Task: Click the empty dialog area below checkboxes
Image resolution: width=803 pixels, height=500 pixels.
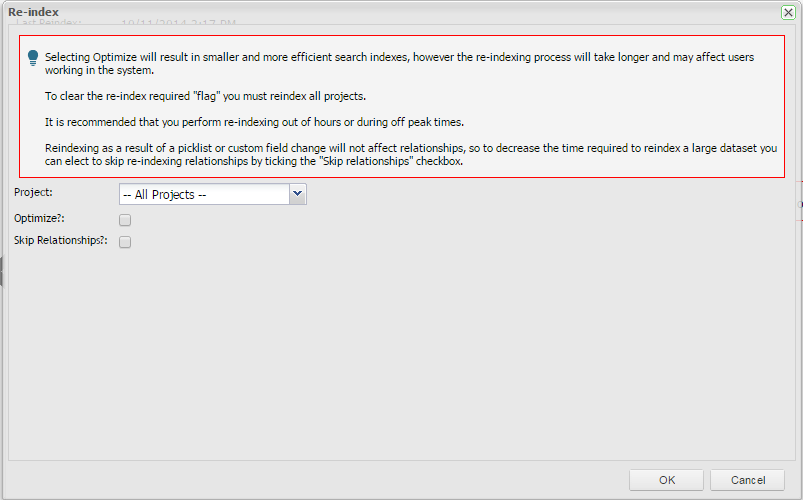Action: pos(400,350)
